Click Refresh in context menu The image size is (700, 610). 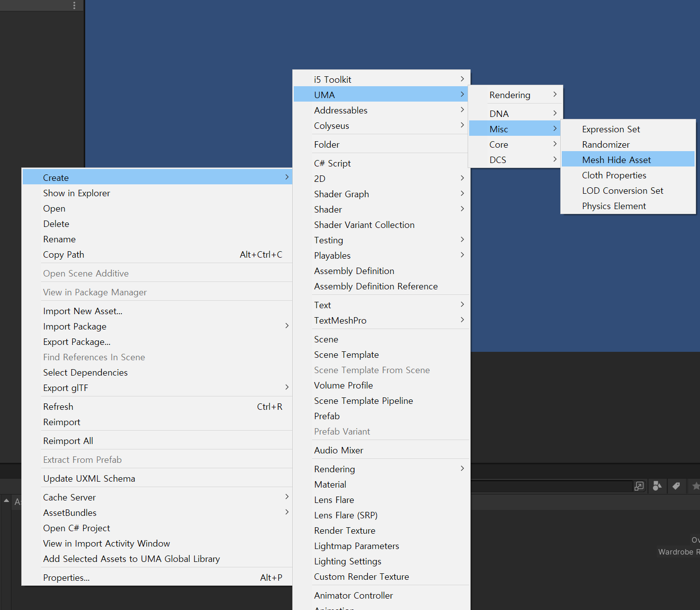point(157,406)
